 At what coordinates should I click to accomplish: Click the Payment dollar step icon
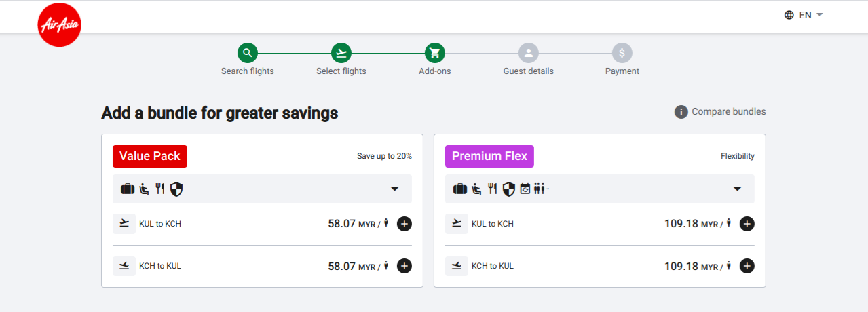[x=622, y=53]
